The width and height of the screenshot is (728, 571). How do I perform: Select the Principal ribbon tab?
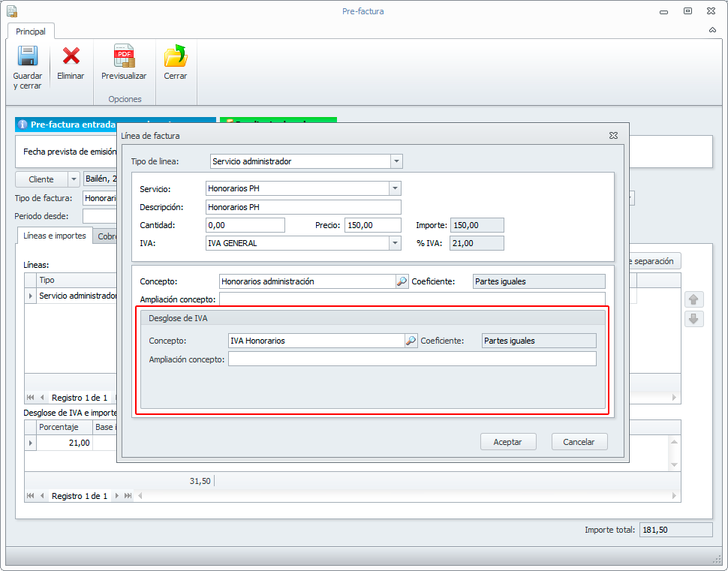(31, 32)
